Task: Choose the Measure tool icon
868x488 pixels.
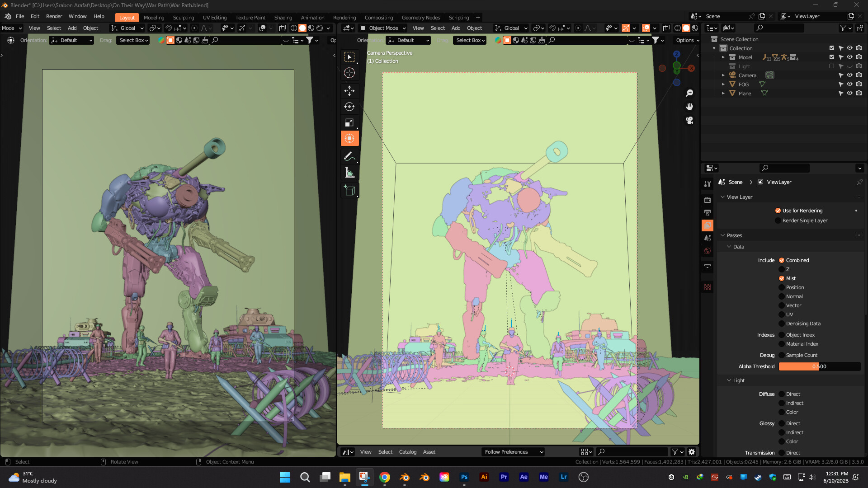Action: point(349,173)
